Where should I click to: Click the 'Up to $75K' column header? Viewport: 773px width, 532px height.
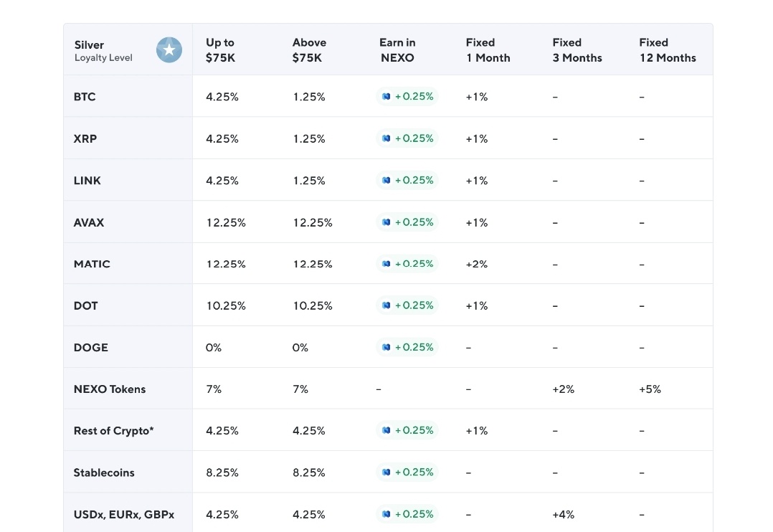coord(220,49)
